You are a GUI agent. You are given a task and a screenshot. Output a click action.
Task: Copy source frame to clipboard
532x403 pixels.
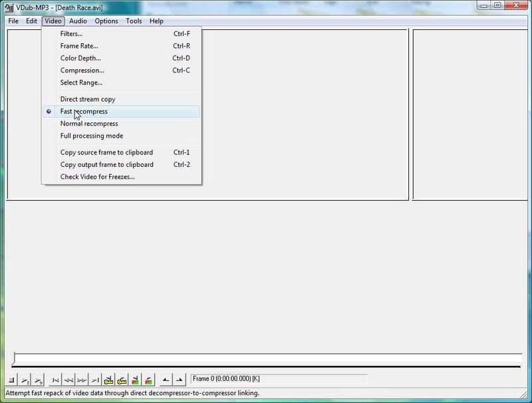(122, 152)
